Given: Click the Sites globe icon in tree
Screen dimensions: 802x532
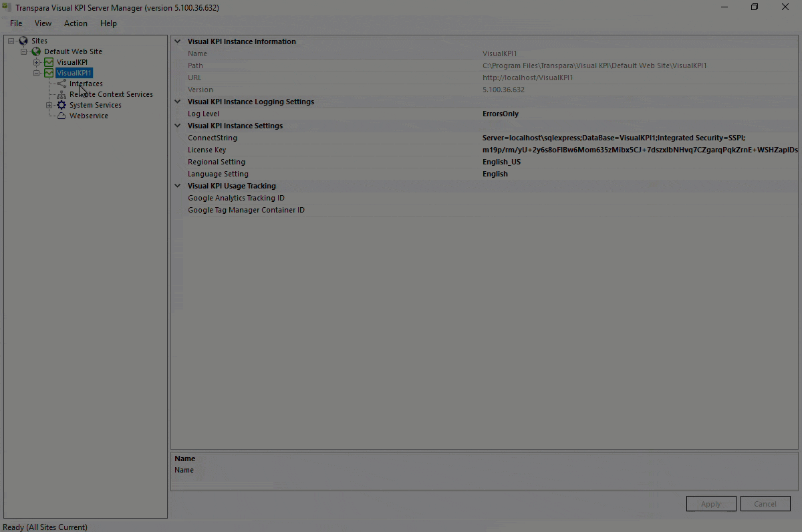Looking at the screenshot, I should coord(23,41).
